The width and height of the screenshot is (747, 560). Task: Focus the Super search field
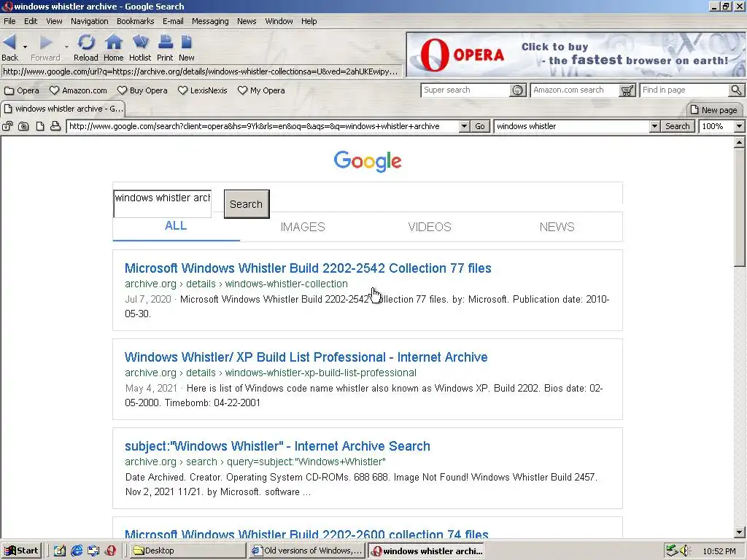tap(466, 90)
